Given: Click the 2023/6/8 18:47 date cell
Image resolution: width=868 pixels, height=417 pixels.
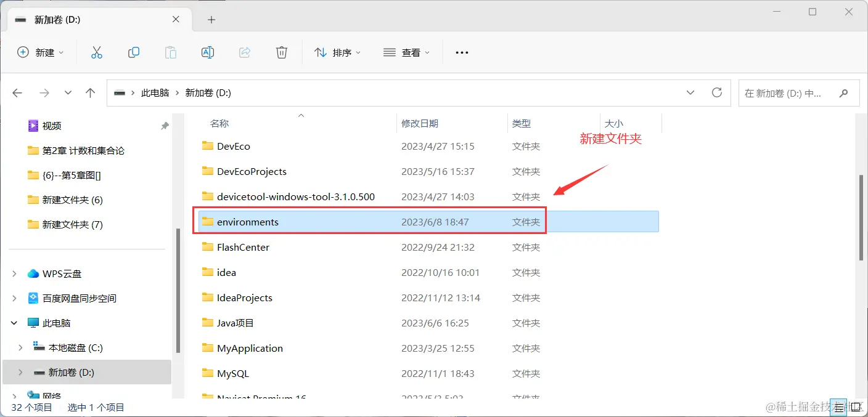Looking at the screenshot, I should (x=435, y=222).
